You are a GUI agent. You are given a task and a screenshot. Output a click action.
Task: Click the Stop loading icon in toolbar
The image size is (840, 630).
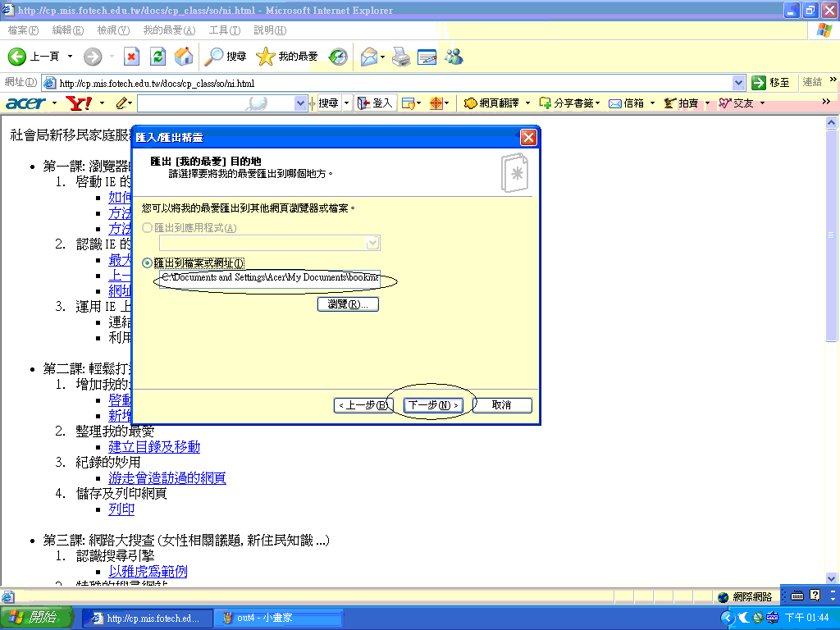point(131,57)
